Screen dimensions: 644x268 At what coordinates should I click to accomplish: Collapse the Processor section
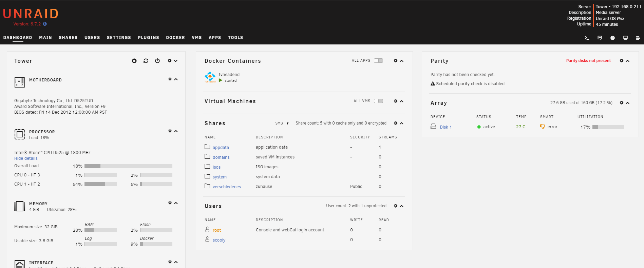[176, 131]
